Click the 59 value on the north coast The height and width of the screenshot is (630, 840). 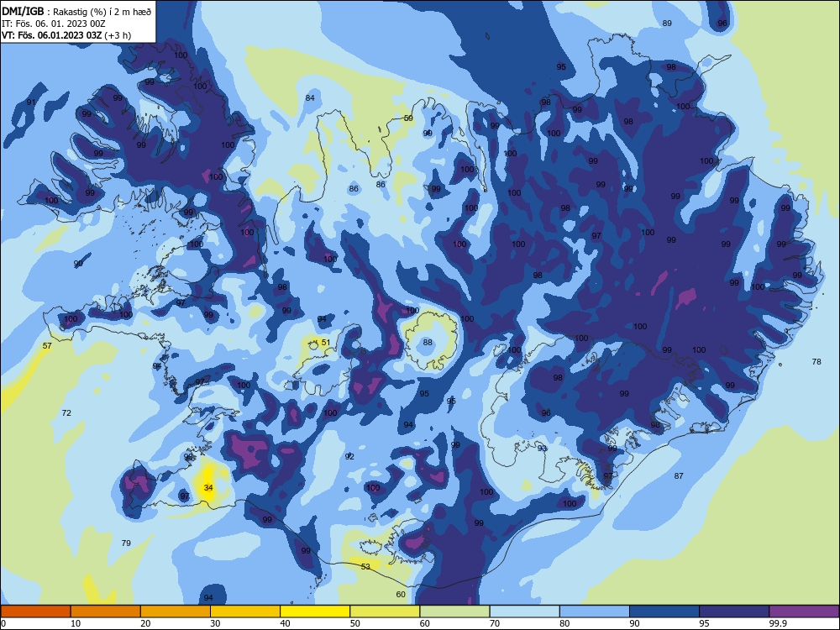pyautogui.click(x=408, y=118)
